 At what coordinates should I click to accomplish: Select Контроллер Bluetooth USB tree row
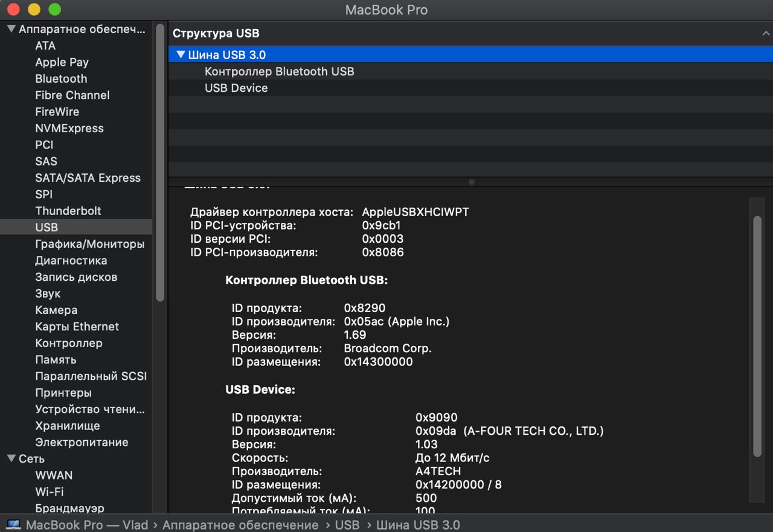[x=470, y=71]
